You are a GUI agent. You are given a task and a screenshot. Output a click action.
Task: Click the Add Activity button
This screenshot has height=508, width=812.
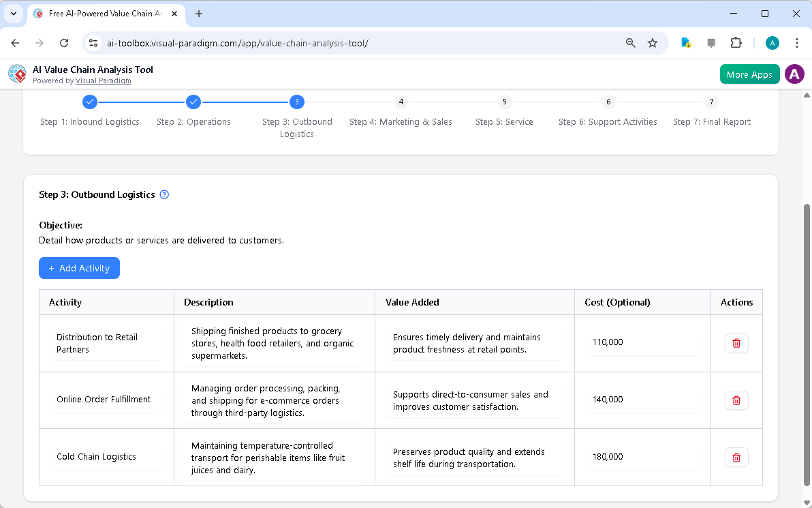point(79,268)
